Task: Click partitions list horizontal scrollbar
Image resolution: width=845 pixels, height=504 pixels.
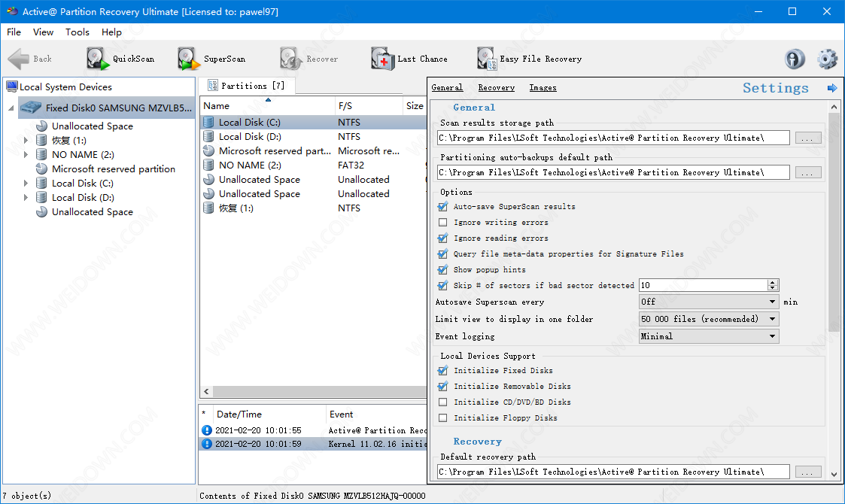Action: 320,391
